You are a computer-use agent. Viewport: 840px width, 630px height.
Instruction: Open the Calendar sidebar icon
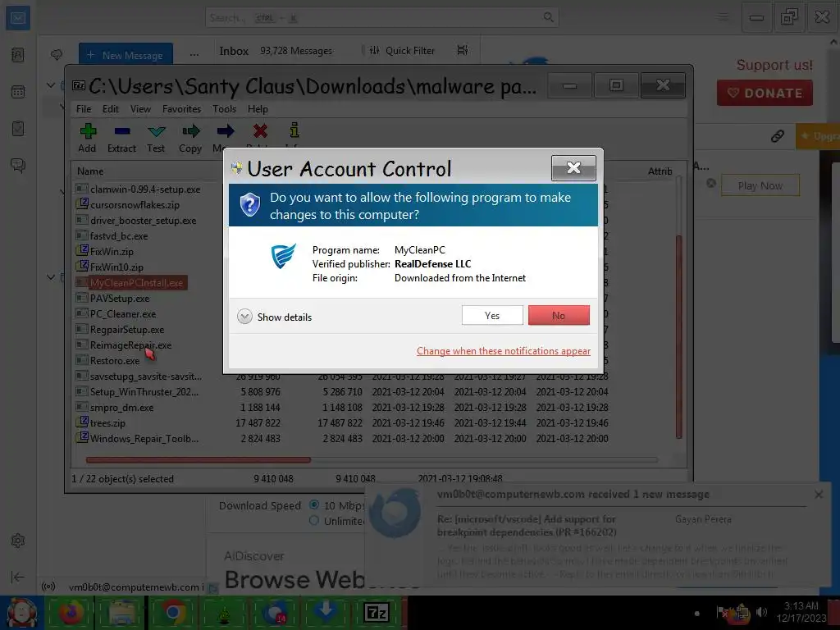[x=18, y=92]
